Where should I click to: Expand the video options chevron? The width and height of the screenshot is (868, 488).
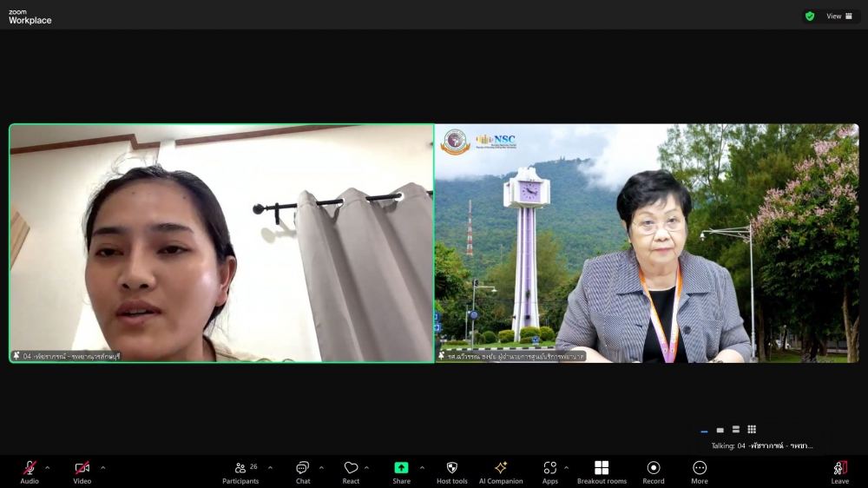tap(102, 468)
